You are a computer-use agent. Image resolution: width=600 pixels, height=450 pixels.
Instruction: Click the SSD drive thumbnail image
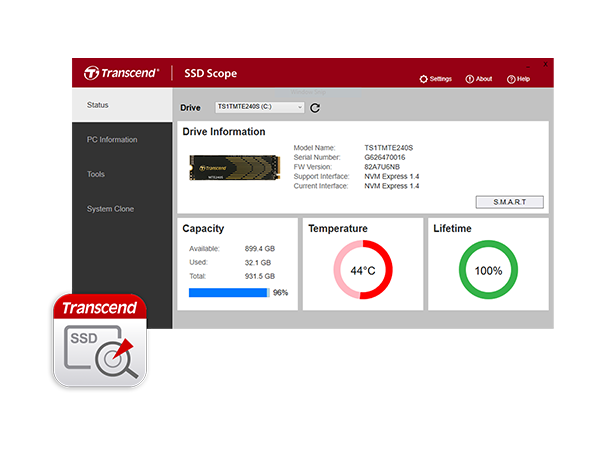pos(235,167)
